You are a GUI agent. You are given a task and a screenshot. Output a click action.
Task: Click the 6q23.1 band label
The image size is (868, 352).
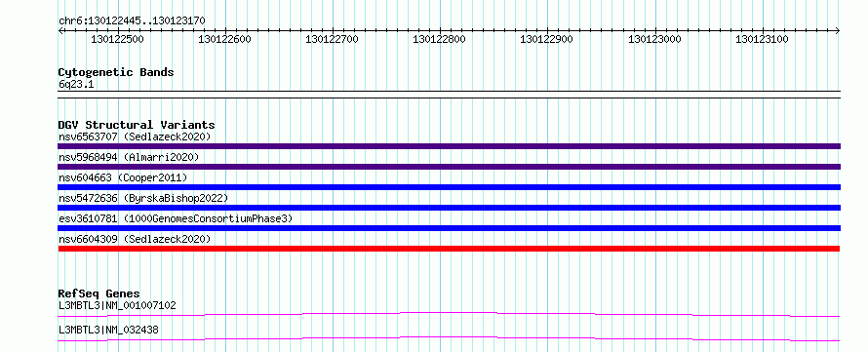[76, 84]
